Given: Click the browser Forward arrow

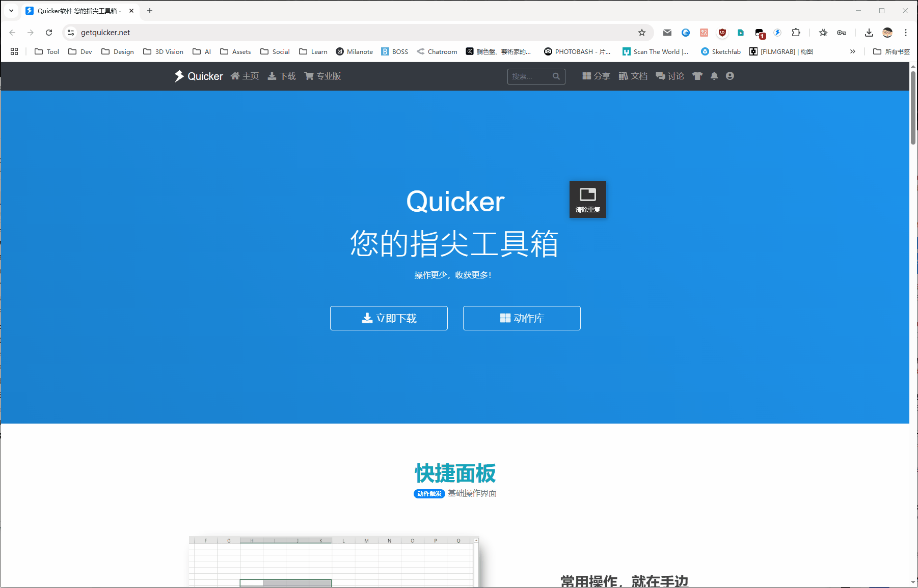Looking at the screenshot, I should click(31, 33).
